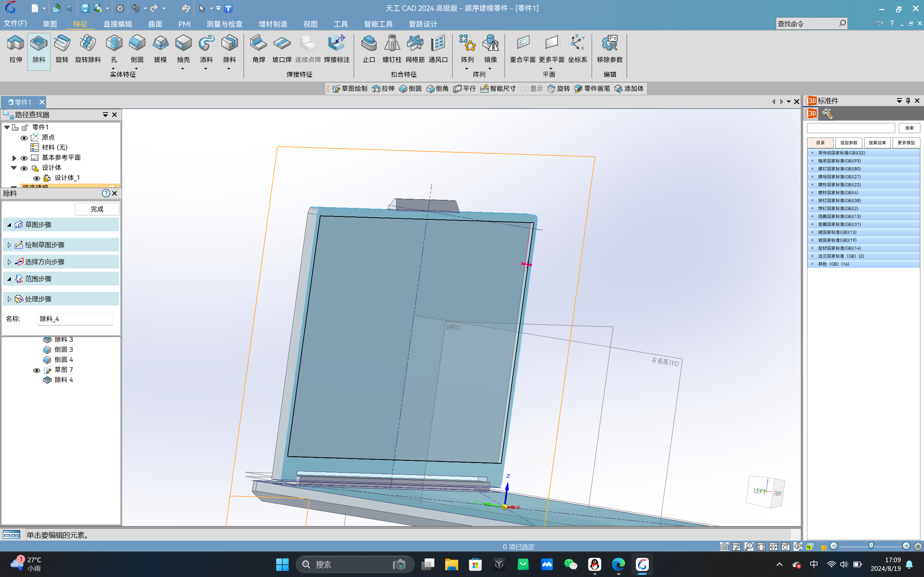Click the 旋转 revolve feature icon
The width and height of the screenshot is (924, 577).
click(x=62, y=49)
